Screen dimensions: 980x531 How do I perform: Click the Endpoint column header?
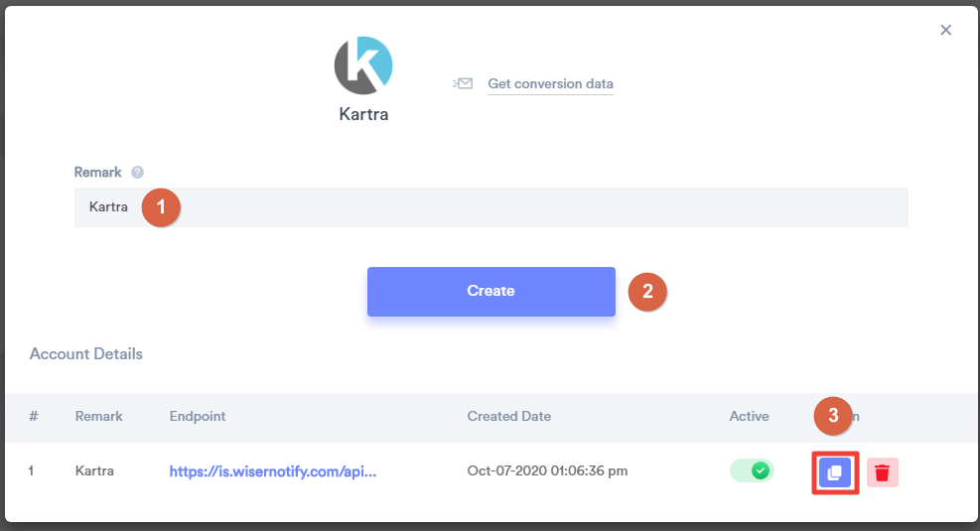pyautogui.click(x=198, y=416)
